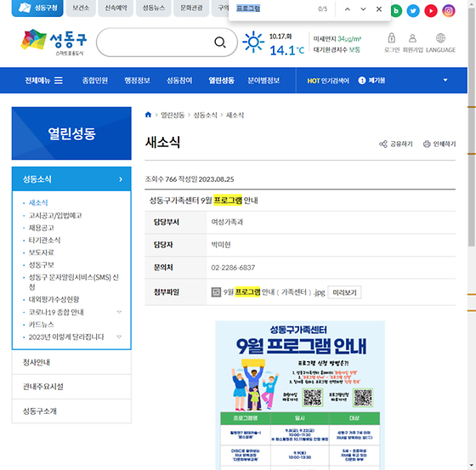
Task: Click the search magnifier icon
Action: point(220,42)
